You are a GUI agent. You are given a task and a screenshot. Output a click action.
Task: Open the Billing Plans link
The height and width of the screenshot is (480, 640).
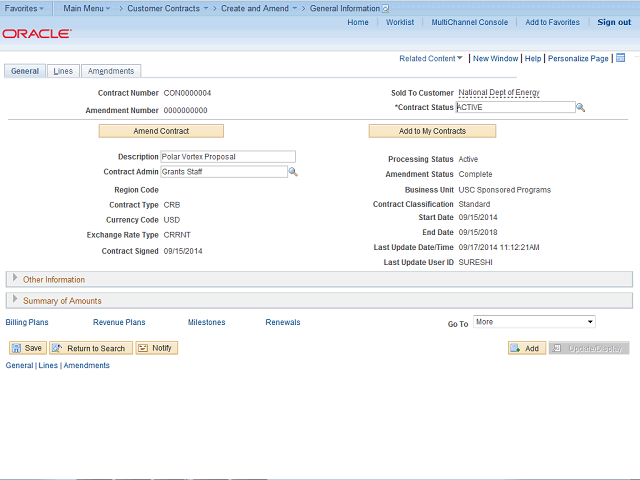click(27, 322)
